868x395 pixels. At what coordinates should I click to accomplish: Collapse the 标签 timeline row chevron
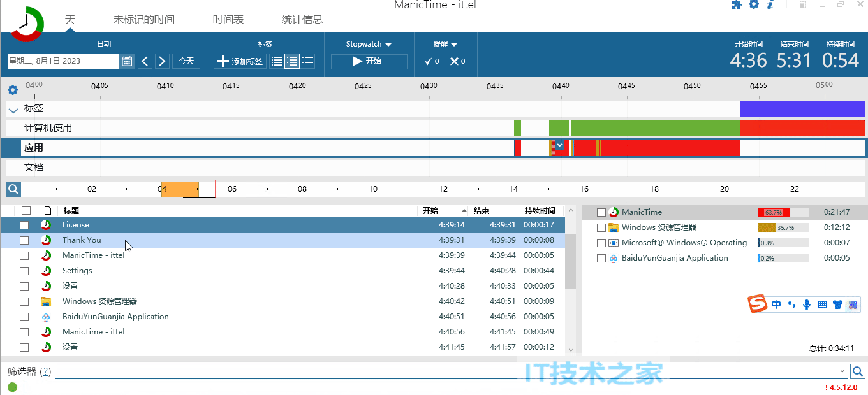click(13, 110)
